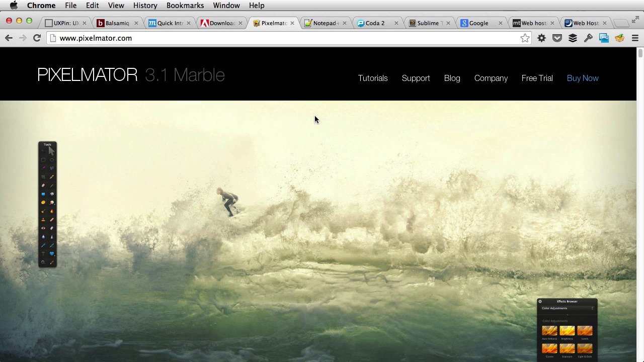Select the blue heart Custom Shape tool

(52, 253)
